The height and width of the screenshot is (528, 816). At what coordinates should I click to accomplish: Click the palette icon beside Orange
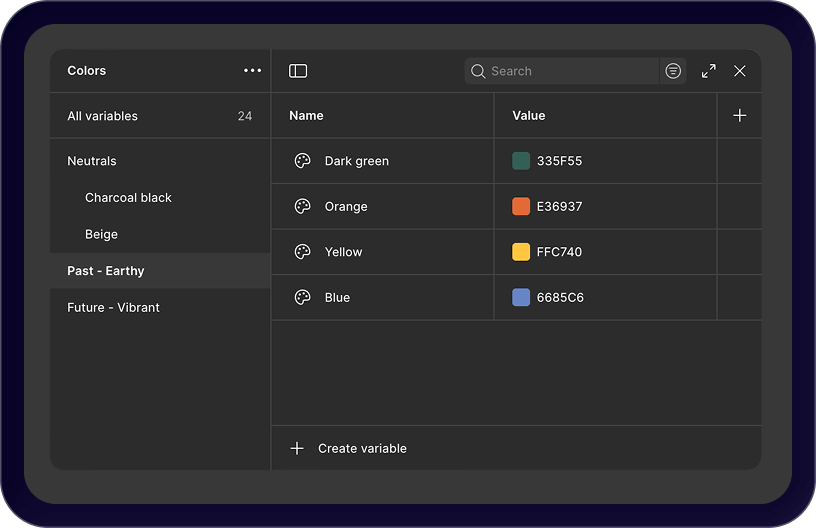click(x=302, y=207)
